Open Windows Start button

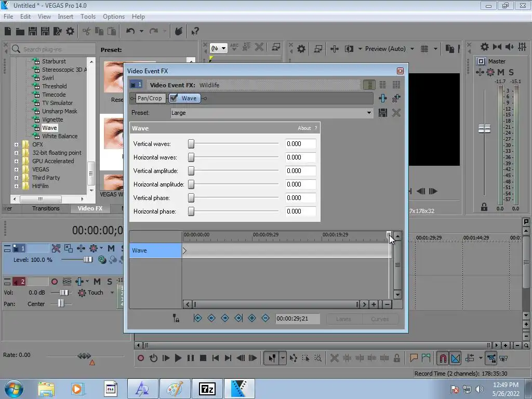[x=14, y=389]
